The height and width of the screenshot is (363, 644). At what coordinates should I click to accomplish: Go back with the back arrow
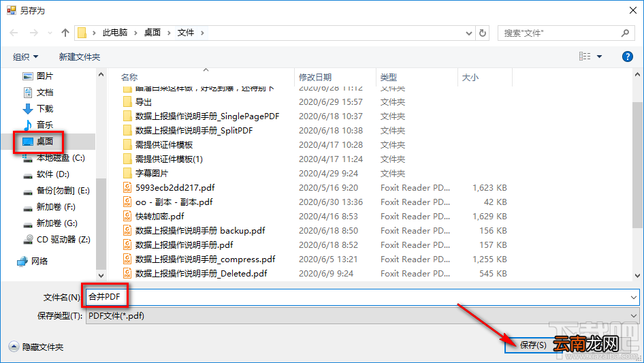tap(14, 33)
